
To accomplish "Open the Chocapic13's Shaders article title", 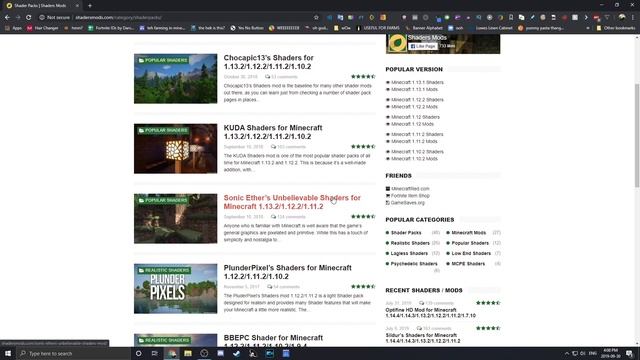I will point(268,62).
